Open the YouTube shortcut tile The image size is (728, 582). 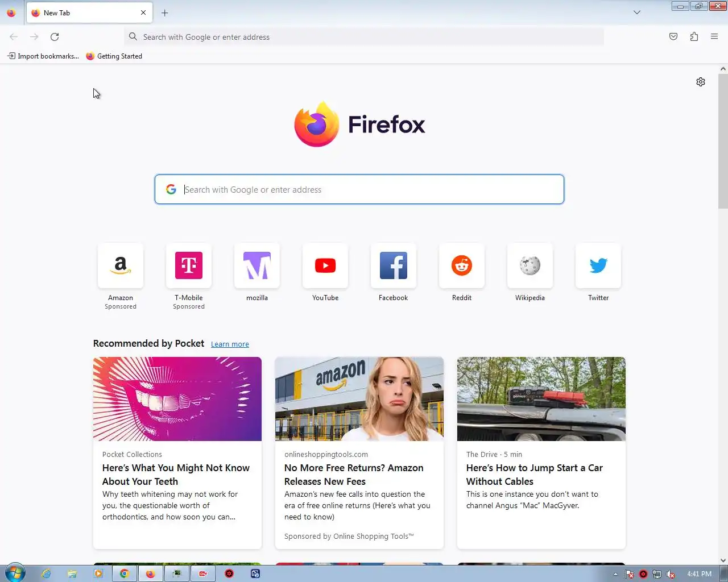coord(325,265)
